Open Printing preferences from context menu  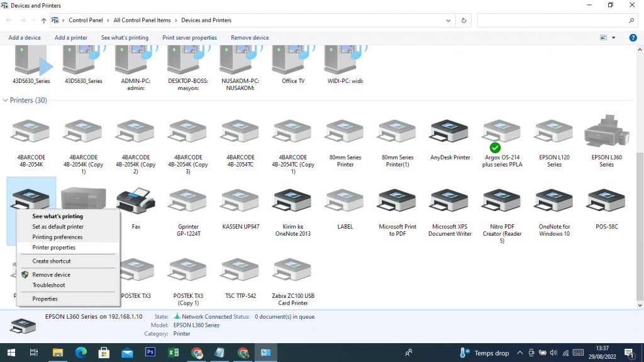[68, 237]
